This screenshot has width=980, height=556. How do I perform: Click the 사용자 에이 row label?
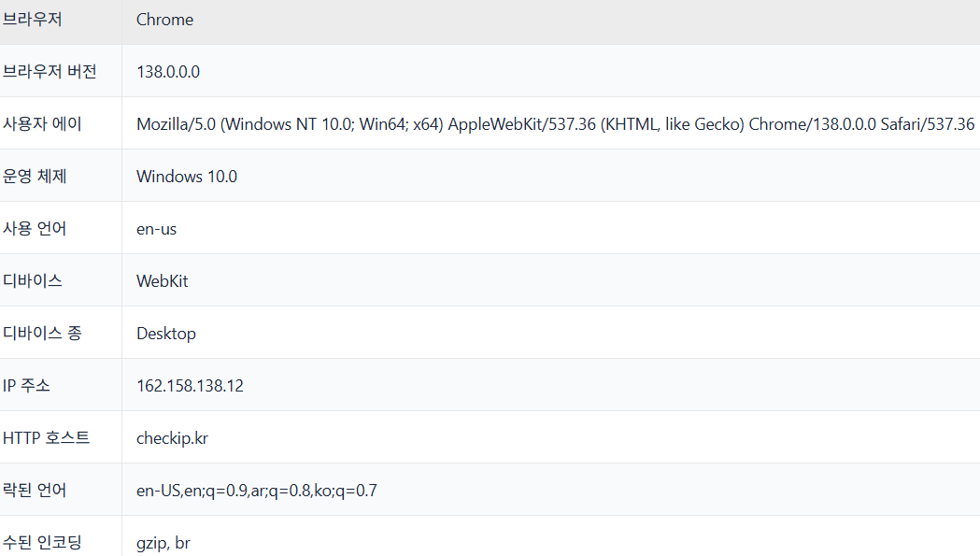[x=42, y=124]
